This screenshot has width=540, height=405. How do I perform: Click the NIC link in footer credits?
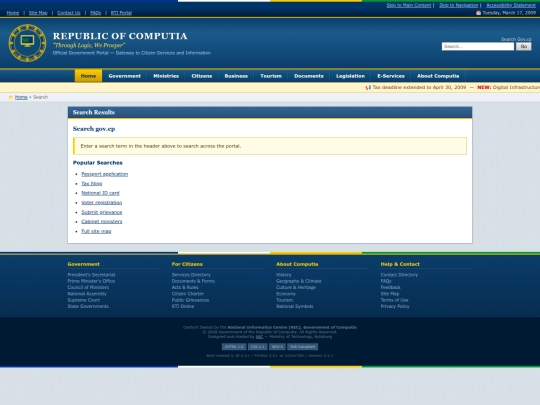259,337
